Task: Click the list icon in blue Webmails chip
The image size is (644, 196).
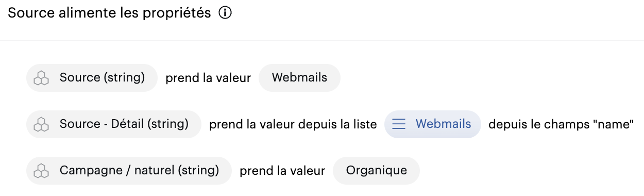Action: 399,124
